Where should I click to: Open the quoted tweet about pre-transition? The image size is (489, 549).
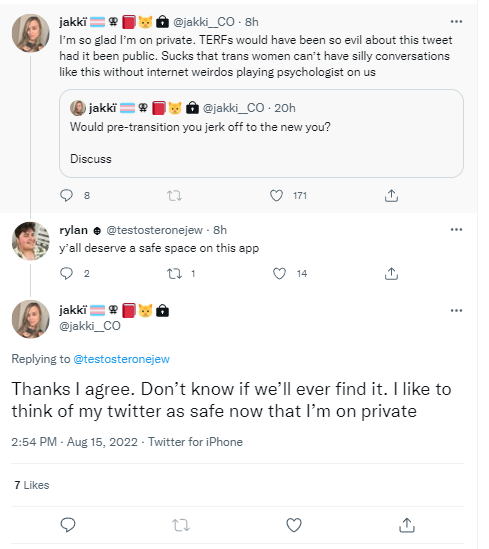[x=261, y=133]
